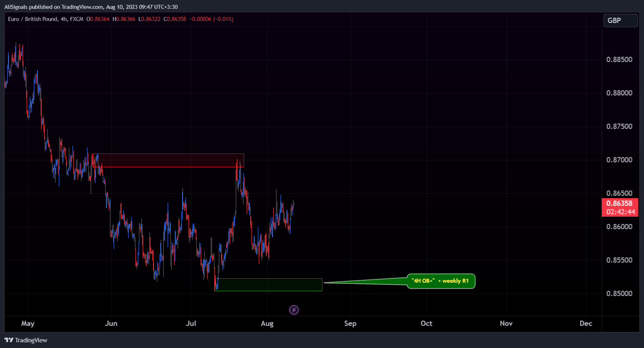Screen dimensions: 644x348
Task: Click the 0.87000 price axis label
Action: click(x=619, y=160)
